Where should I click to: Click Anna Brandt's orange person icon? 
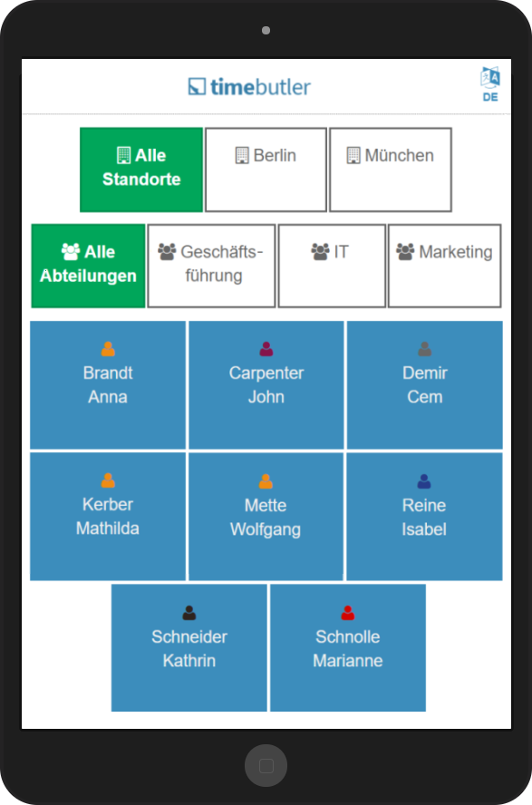coord(108,349)
